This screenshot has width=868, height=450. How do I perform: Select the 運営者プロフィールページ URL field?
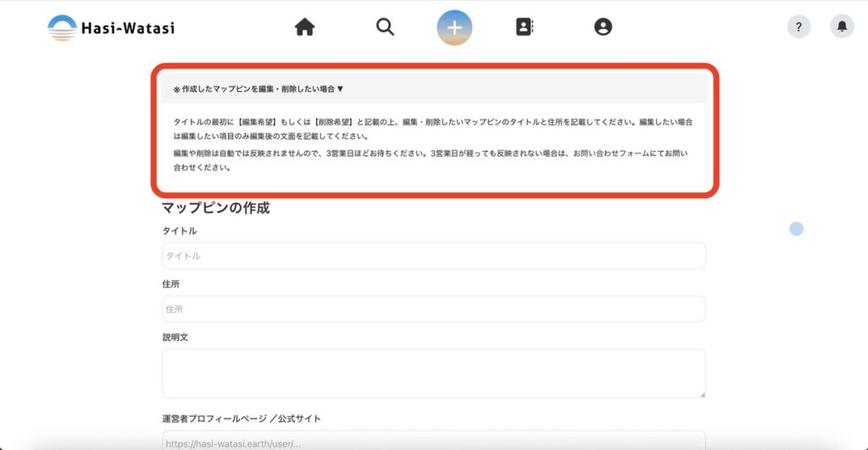click(433, 442)
